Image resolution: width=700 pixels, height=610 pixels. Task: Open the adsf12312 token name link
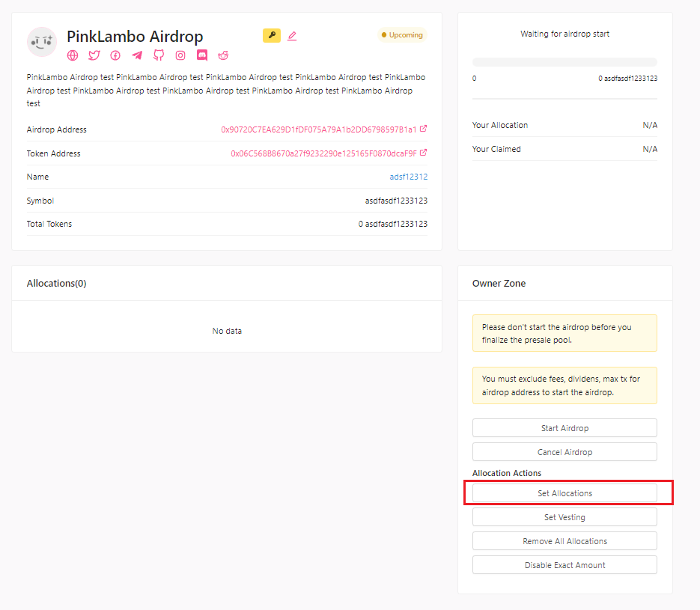(x=409, y=177)
